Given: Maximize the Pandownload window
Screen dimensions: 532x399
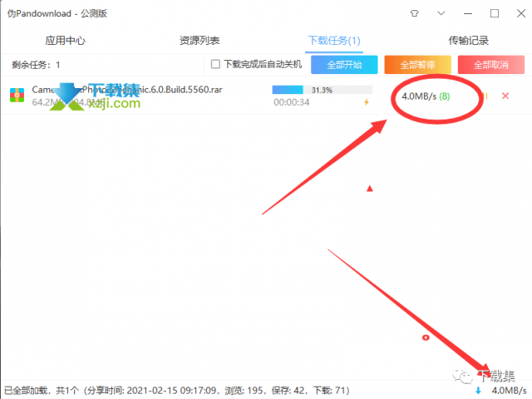Looking at the screenshot, I should 495,13.
